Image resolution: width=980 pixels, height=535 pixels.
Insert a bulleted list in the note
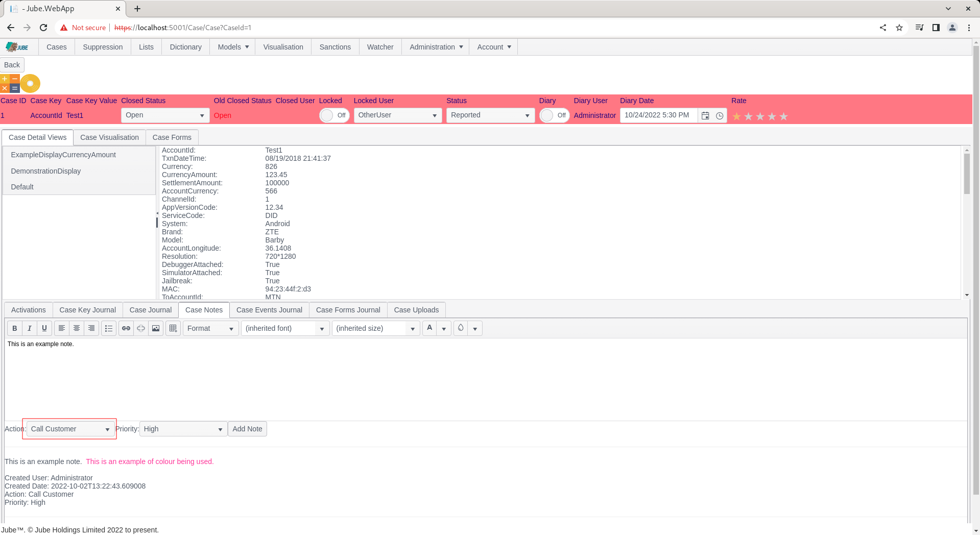pyautogui.click(x=109, y=328)
